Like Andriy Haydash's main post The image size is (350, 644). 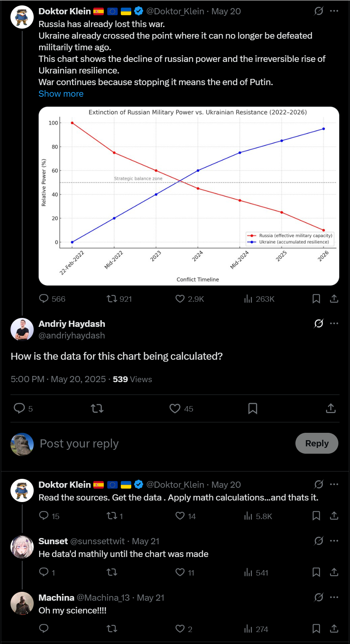tap(175, 408)
